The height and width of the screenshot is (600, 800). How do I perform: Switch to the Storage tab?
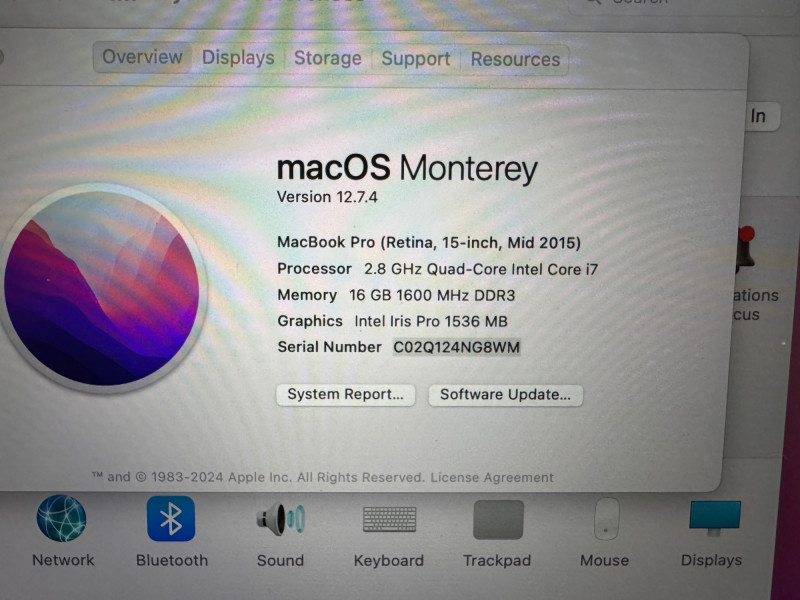(x=327, y=58)
